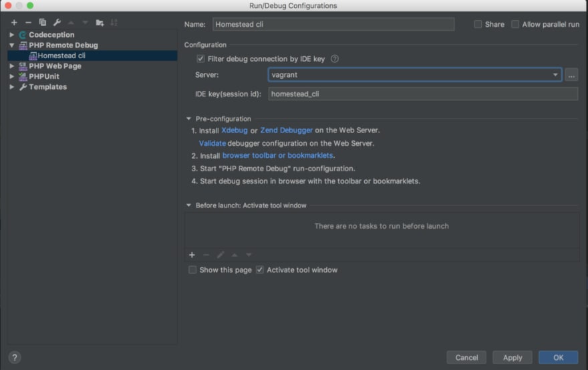
Task: Uncheck Activate tool window
Action: (x=259, y=270)
